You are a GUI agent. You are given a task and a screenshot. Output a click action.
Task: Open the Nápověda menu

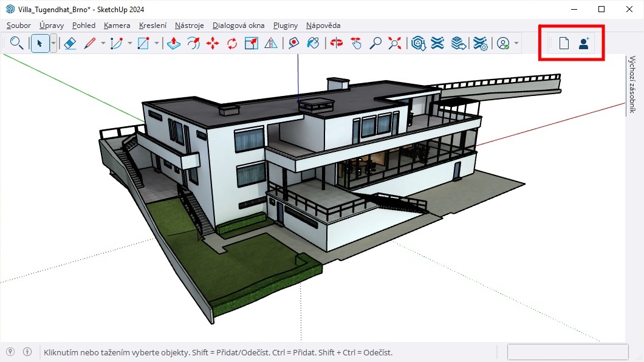click(323, 26)
